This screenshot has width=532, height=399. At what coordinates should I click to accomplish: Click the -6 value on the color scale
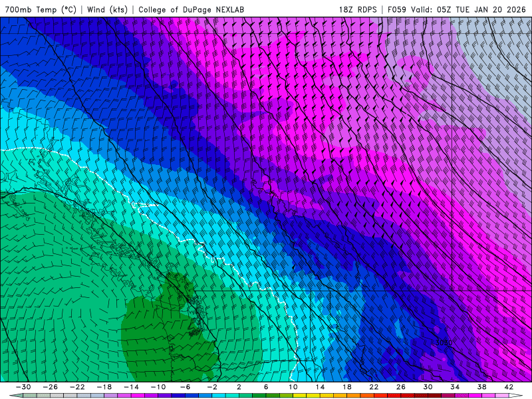[x=185, y=387]
